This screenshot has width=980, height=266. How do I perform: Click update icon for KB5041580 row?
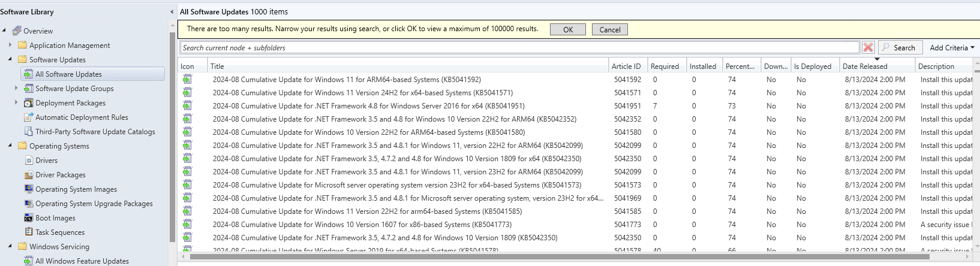188,132
